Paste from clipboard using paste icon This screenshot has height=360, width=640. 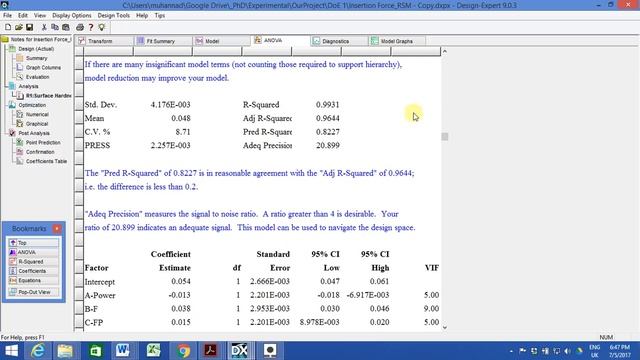(x=66, y=27)
